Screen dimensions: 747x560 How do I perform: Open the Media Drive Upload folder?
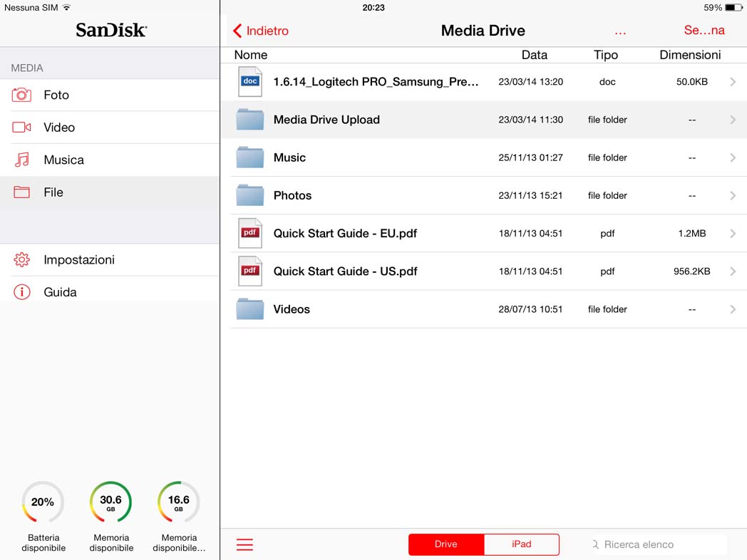point(326,120)
